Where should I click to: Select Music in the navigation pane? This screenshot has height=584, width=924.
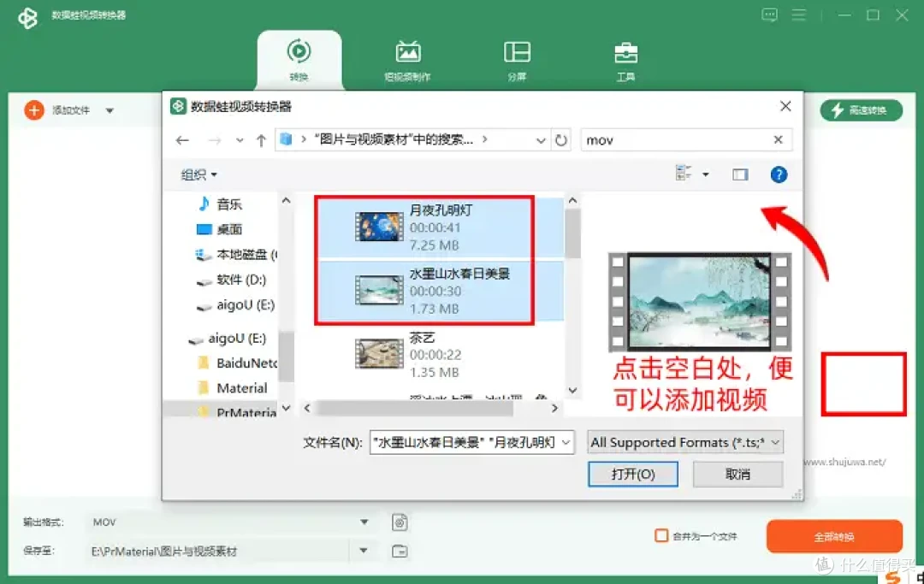click(x=220, y=204)
